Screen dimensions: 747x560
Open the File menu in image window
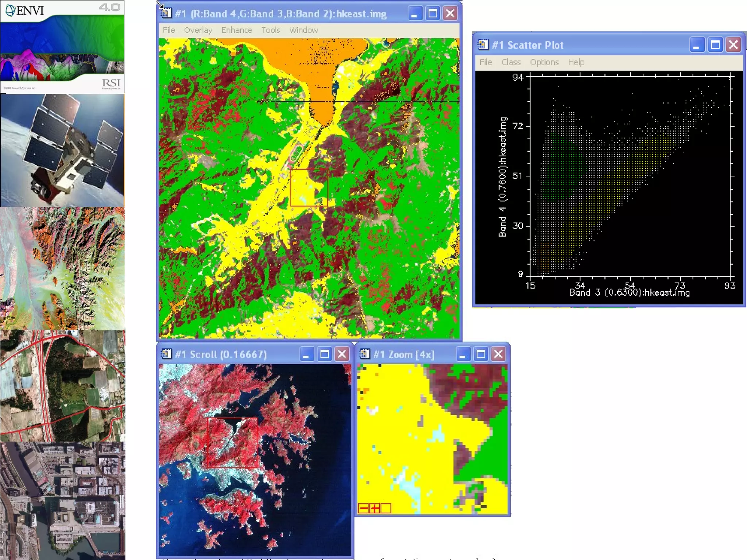[169, 30]
